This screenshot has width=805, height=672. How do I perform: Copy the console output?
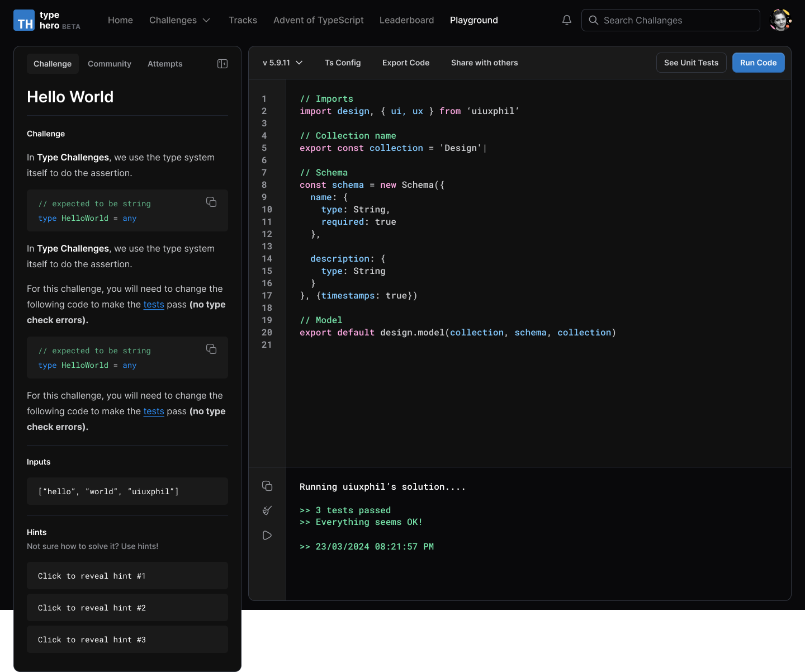click(267, 486)
